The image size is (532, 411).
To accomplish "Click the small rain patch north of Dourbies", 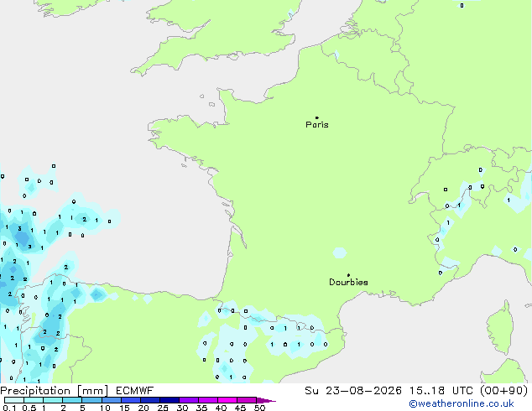I will 340,253.
